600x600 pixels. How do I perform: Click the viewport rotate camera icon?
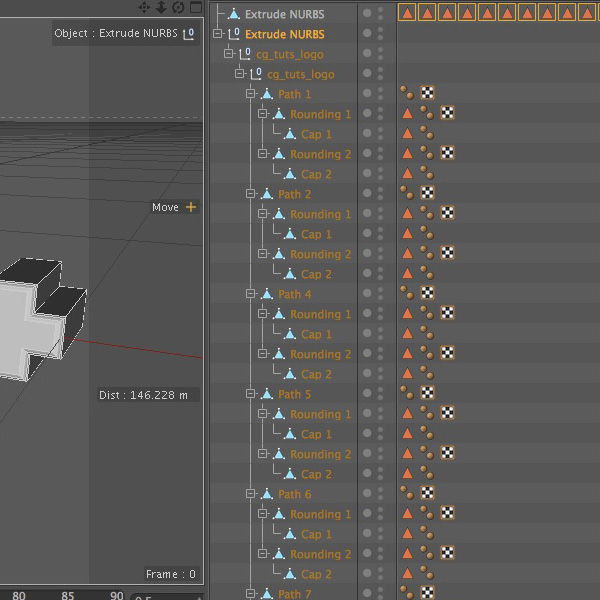(178, 7)
